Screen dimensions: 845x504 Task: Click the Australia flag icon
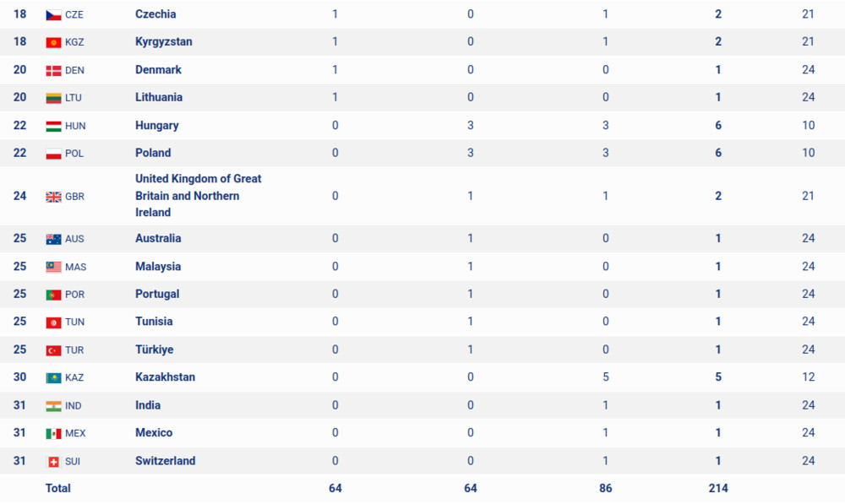(x=53, y=239)
